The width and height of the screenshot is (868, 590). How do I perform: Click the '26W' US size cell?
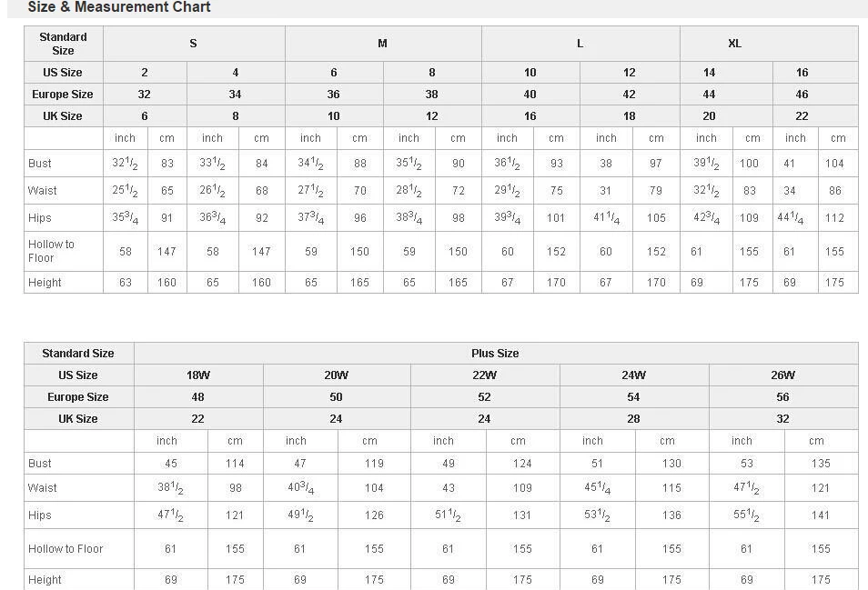[x=782, y=375]
